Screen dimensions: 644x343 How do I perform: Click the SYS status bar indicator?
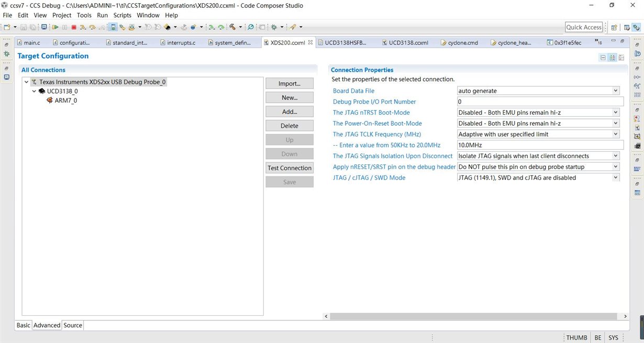pyautogui.click(x=613, y=338)
